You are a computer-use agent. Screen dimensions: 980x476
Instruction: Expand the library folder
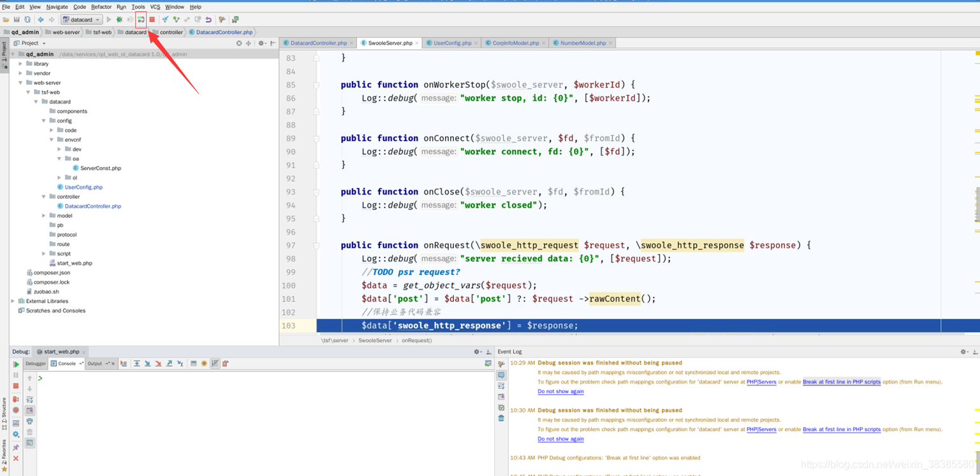coord(20,64)
